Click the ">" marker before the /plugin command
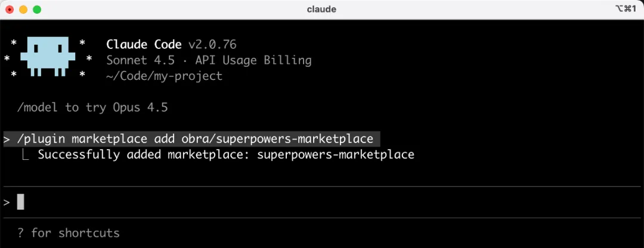644x248 pixels. 7,139
